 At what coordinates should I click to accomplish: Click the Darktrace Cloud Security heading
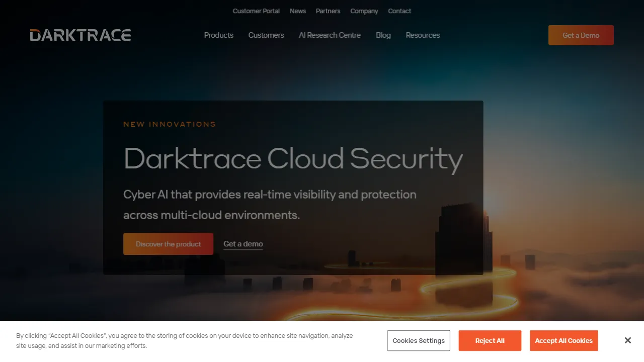pos(293,159)
